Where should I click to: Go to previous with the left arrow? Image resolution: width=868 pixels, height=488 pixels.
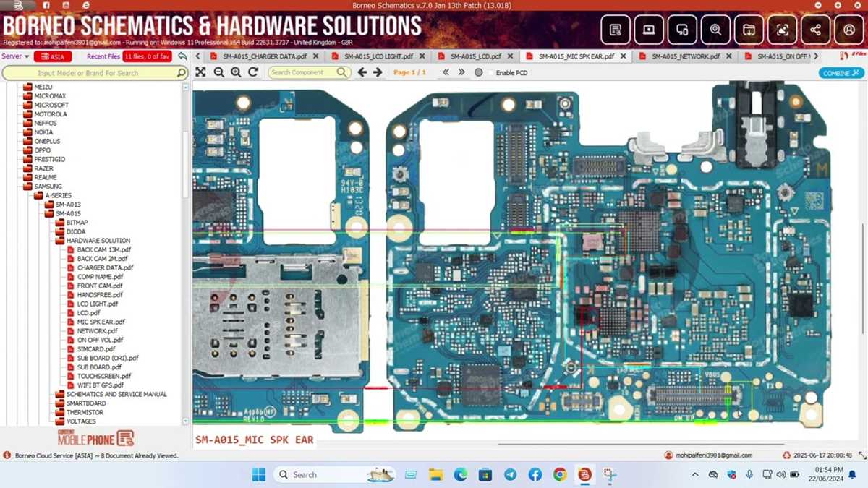point(362,72)
